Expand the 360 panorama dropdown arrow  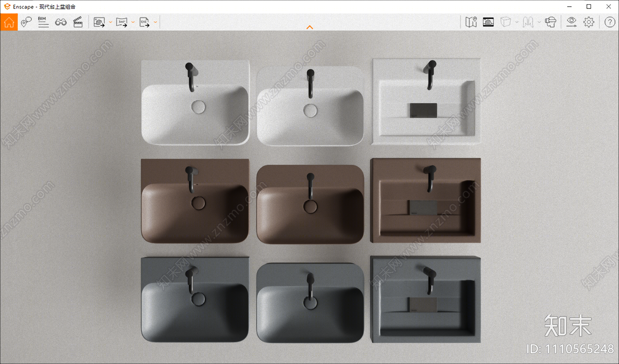coord(133,22)
